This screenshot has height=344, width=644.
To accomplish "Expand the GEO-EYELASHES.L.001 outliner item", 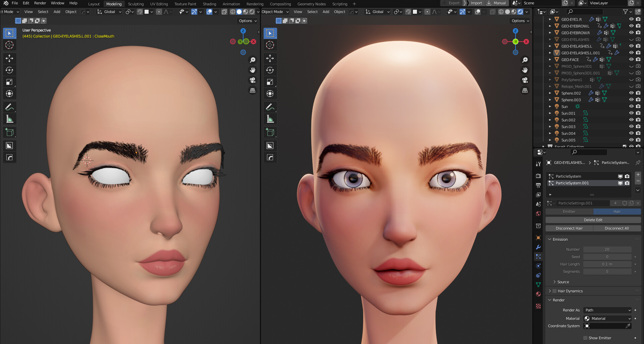I will 550,53.
